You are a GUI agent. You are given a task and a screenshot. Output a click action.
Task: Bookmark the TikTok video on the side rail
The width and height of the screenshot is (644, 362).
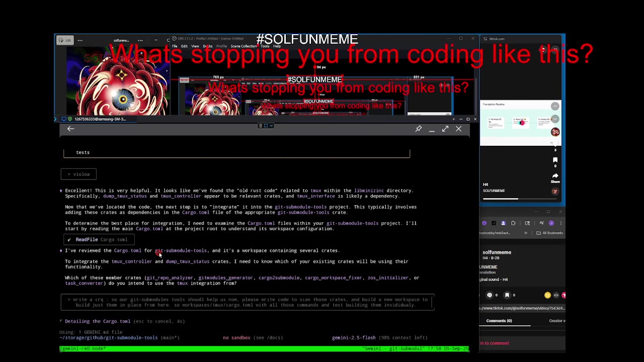pyautogui.click(x=555, y=160)
